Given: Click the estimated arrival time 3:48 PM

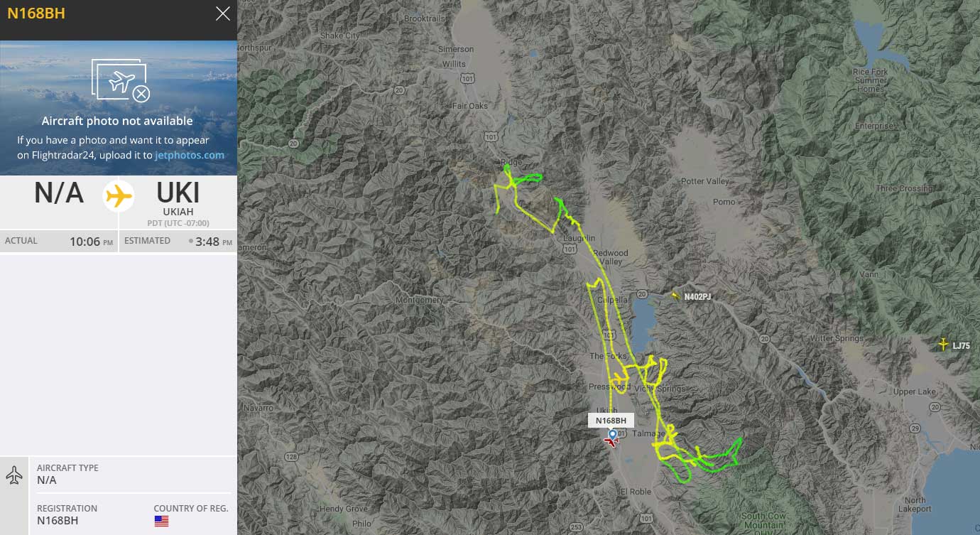Looking at the screenshot, I should pos(213,242).
